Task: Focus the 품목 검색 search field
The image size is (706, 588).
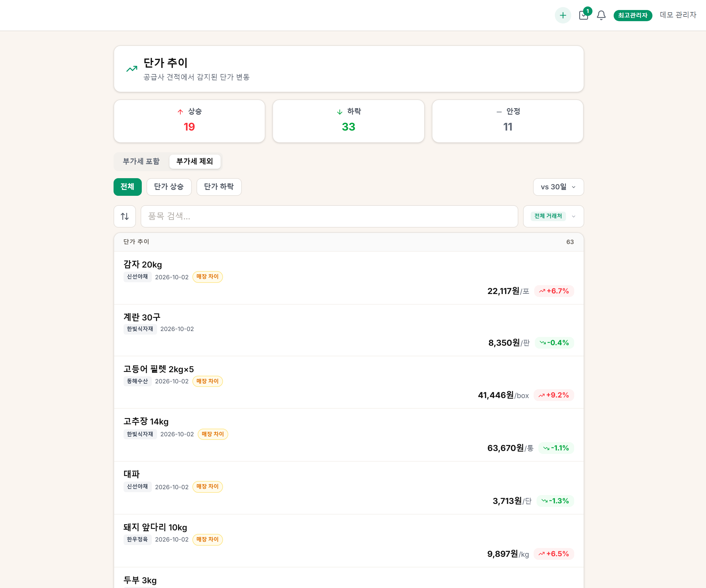Action: click(329, 216)
